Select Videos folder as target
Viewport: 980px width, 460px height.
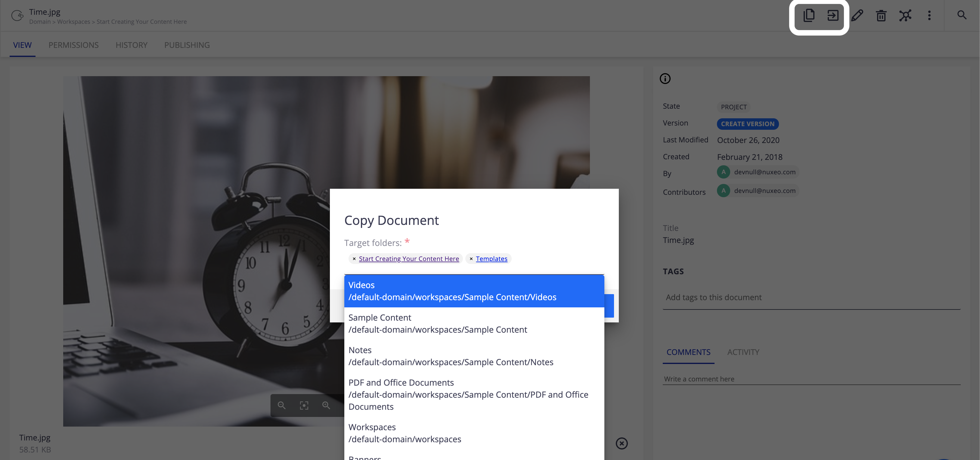pyautogui.click(x=474, y=291)
